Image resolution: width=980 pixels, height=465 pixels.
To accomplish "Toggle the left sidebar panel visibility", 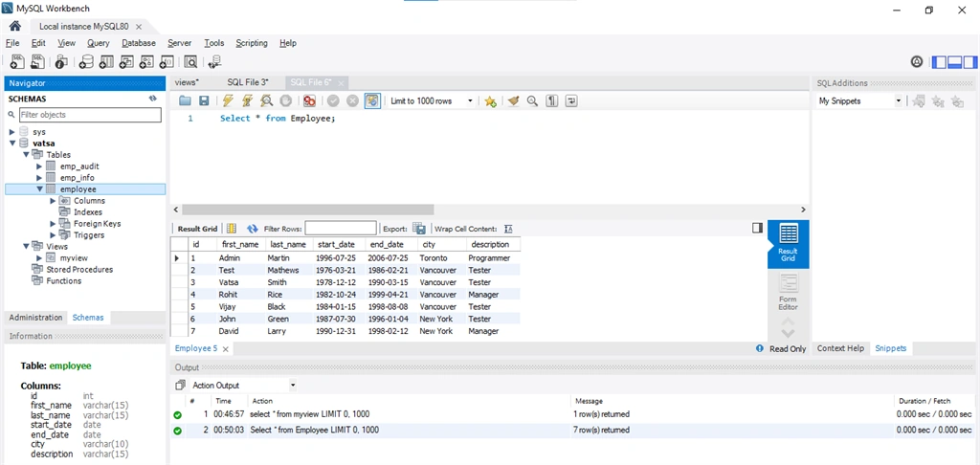I will [x=939, y=62].
